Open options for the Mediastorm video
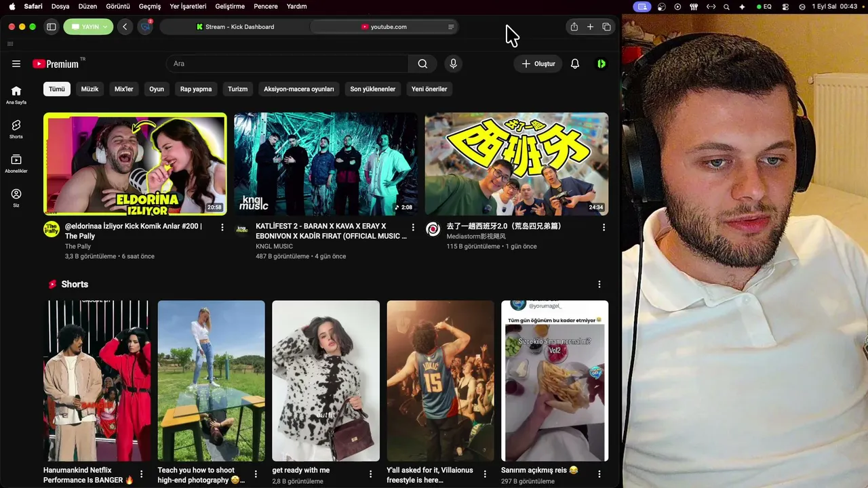Image resolution: width=868 pixels, height=488 pixels. 604,228
